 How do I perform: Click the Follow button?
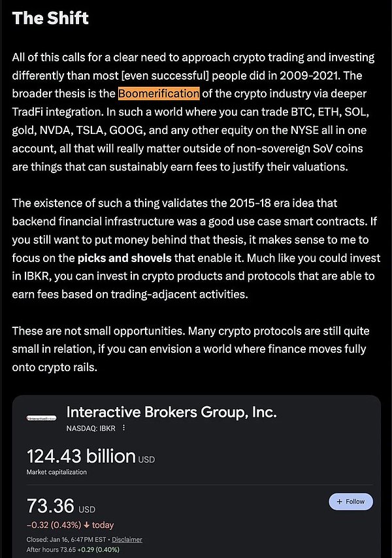351,501
